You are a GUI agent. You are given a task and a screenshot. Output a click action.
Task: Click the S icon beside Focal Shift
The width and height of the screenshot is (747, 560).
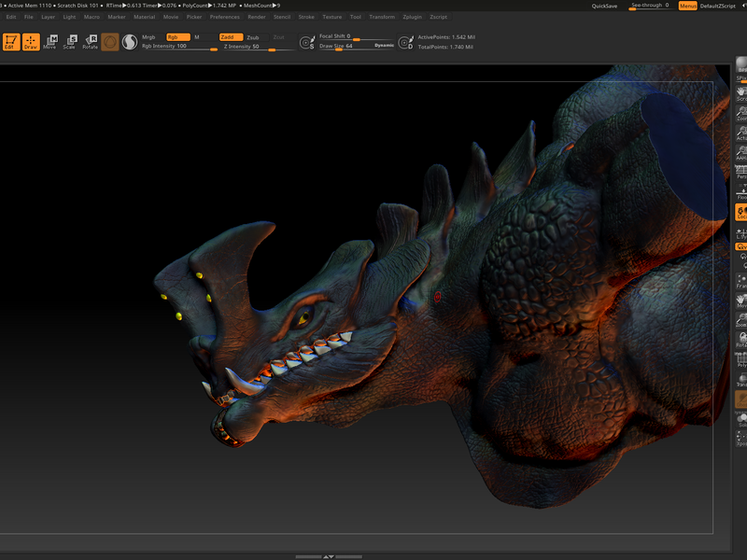[x=307, y=42]
